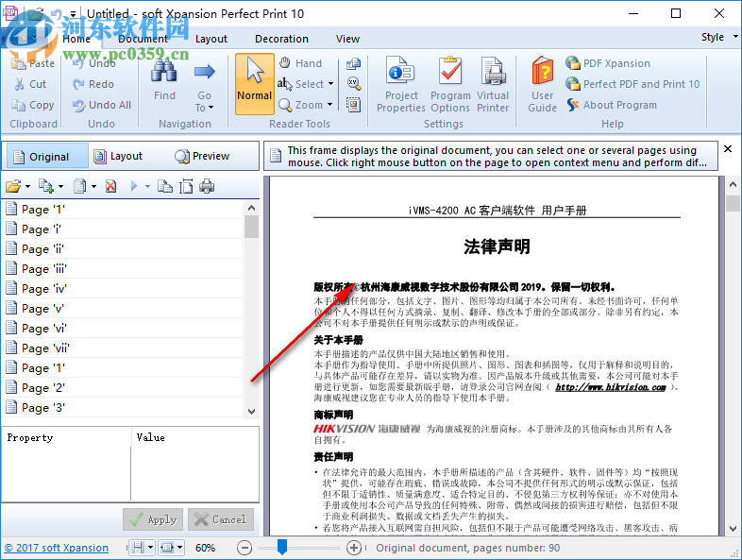Click the Redo button
The height and width of the screenshot is (560, 742).
[x=93, y=84]
